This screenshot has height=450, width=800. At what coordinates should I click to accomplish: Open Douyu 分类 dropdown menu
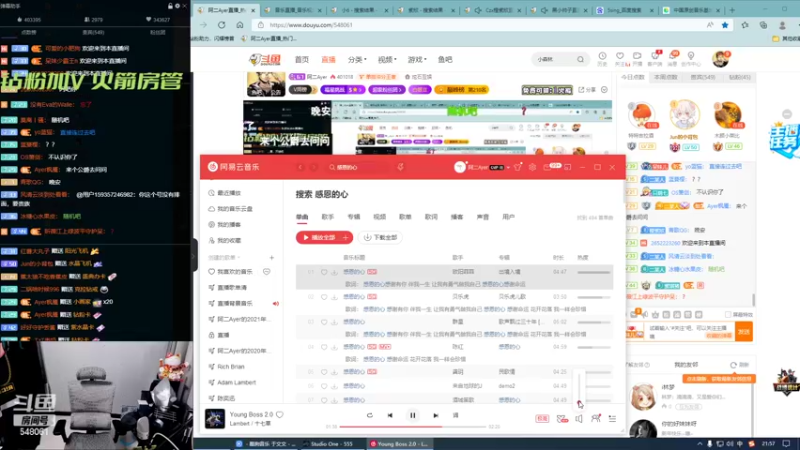357,60
